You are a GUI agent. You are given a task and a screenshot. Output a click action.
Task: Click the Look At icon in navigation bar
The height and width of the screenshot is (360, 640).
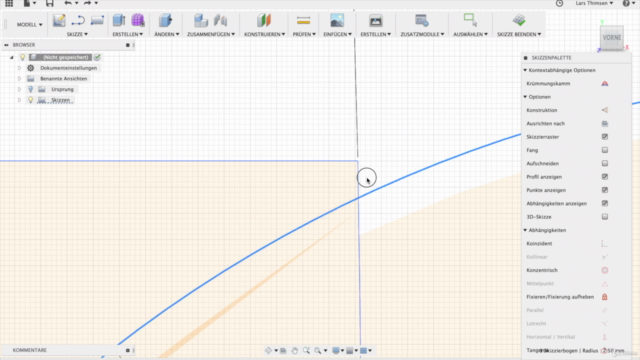pyautogui.click(x=283, y=351)
